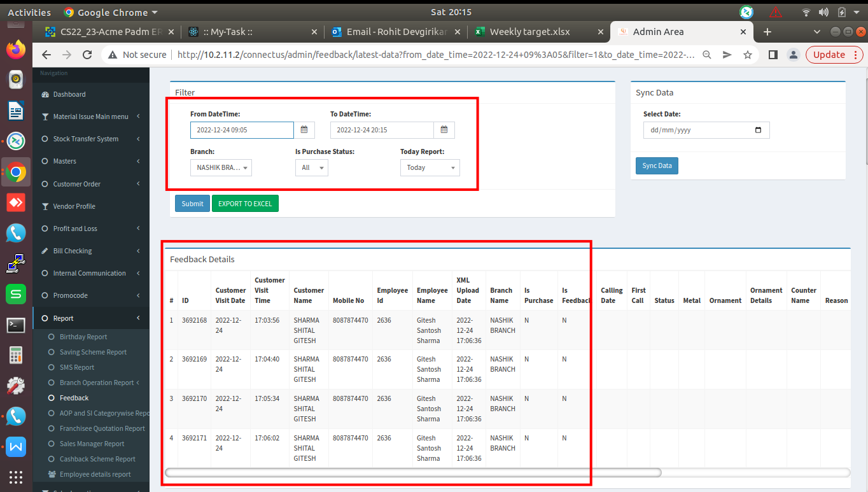Click the Submit button
The height and width of the screenshot is (492, 868).
point(192,204)
